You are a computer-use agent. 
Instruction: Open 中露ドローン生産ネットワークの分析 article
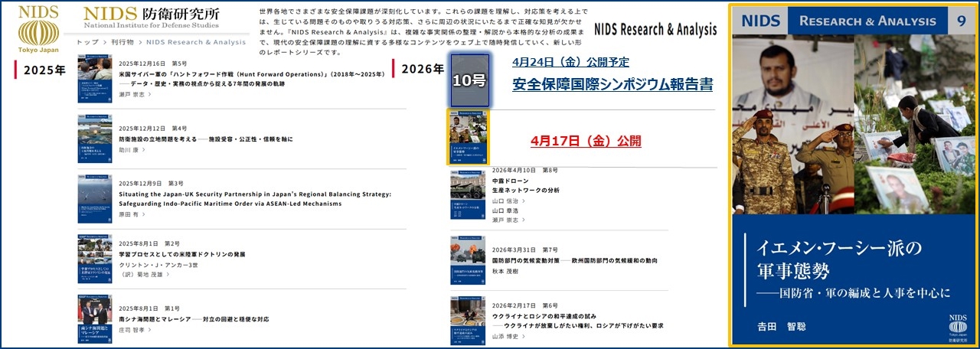[x=525, y=184]
